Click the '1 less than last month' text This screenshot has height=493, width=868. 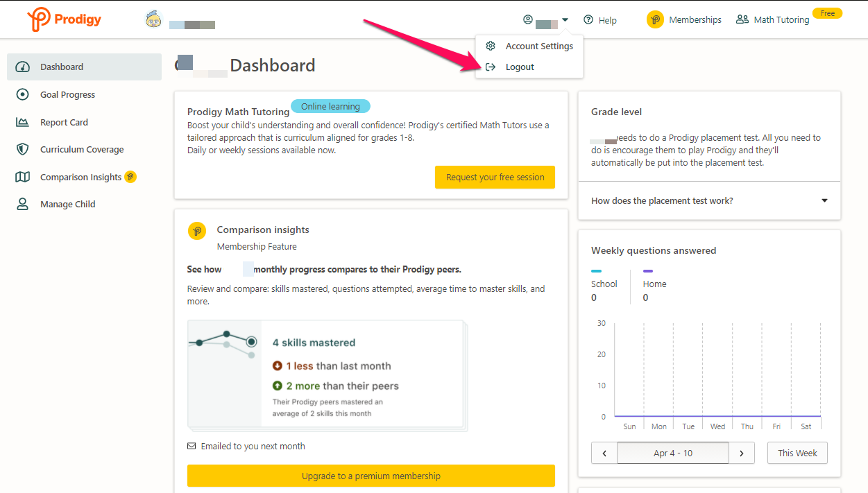point(339,366)
